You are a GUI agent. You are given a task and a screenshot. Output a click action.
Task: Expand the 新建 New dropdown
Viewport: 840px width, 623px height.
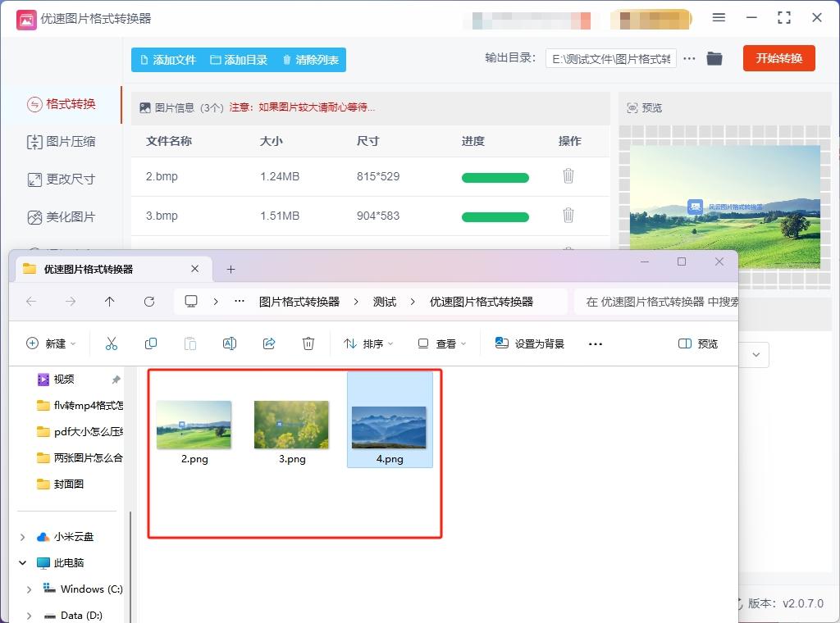click(51, 343)
